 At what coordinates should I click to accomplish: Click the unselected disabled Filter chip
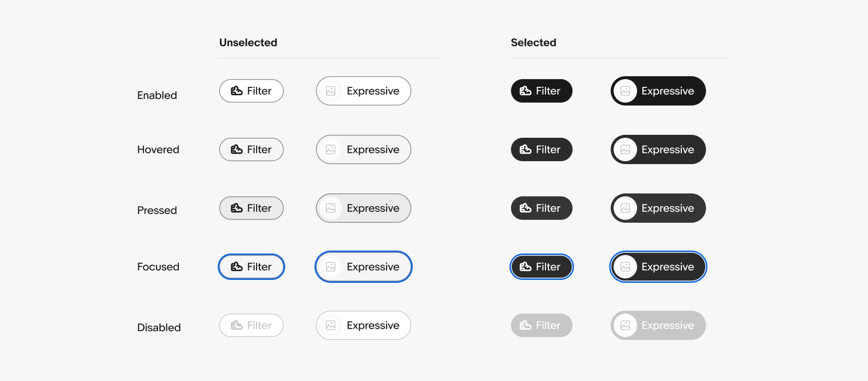pyautogui.click(x=251, y=325)
